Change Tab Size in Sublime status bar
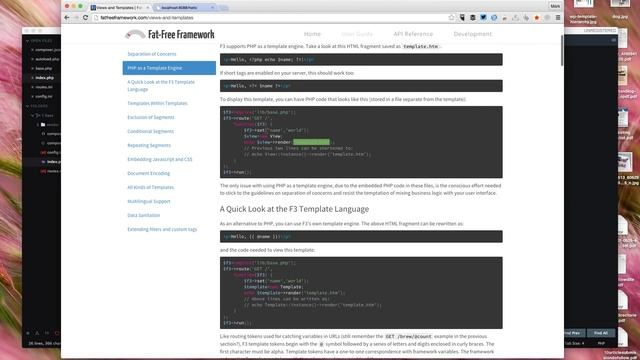 point(574,344)
